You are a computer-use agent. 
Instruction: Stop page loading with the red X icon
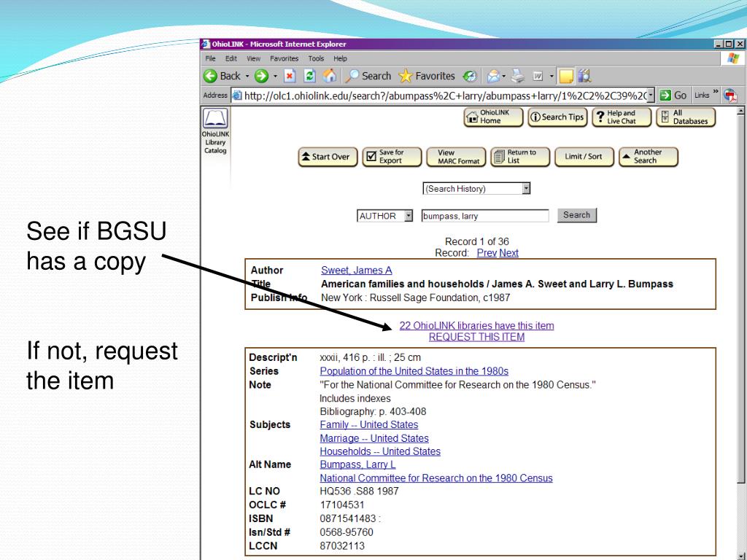[x=290, y=76]
